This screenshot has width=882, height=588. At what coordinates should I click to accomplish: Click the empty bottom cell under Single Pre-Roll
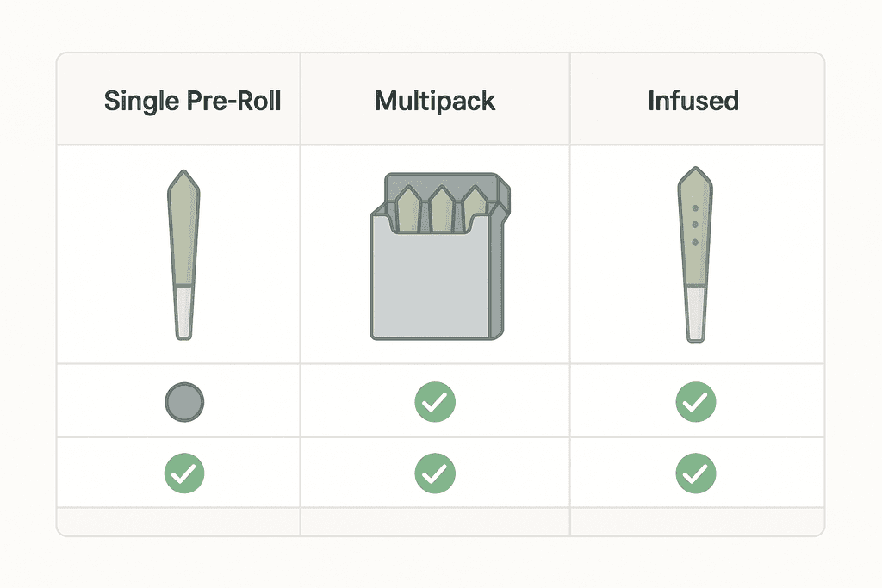[x=179, y=522]
